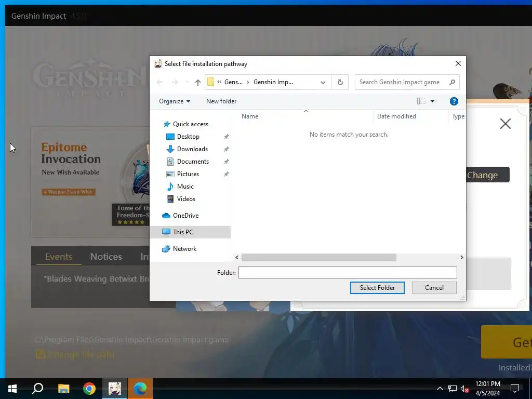Expand the address bar path dropdown

(x=323, y=83)
